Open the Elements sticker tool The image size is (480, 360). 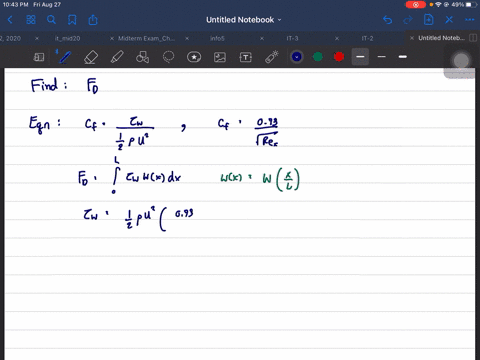[x=194, y=57]
